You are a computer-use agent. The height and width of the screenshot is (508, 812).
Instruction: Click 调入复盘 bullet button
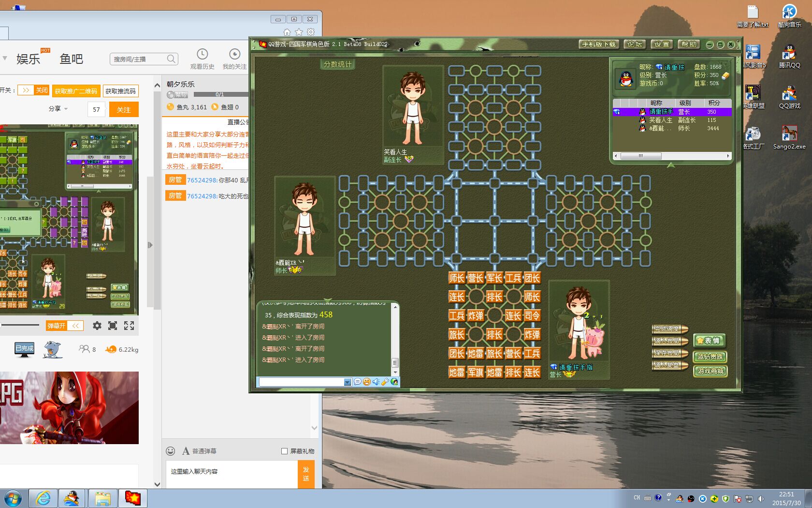[x=669, y=365]
